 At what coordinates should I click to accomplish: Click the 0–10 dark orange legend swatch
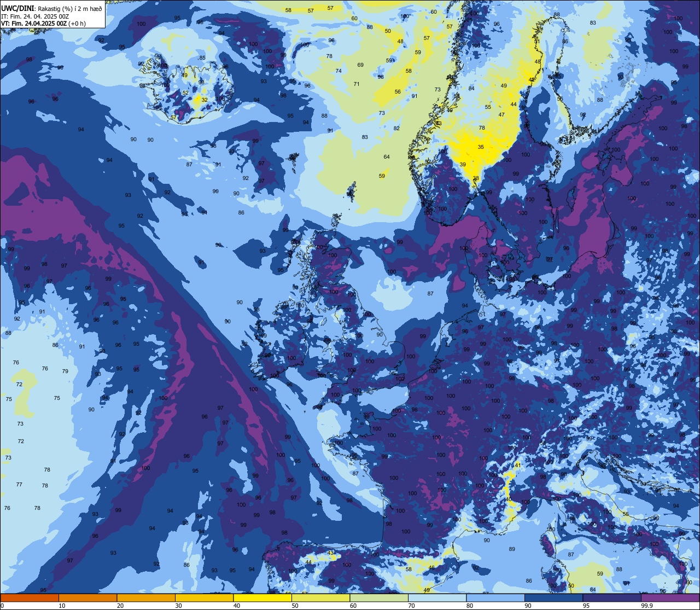click(30, 597)
